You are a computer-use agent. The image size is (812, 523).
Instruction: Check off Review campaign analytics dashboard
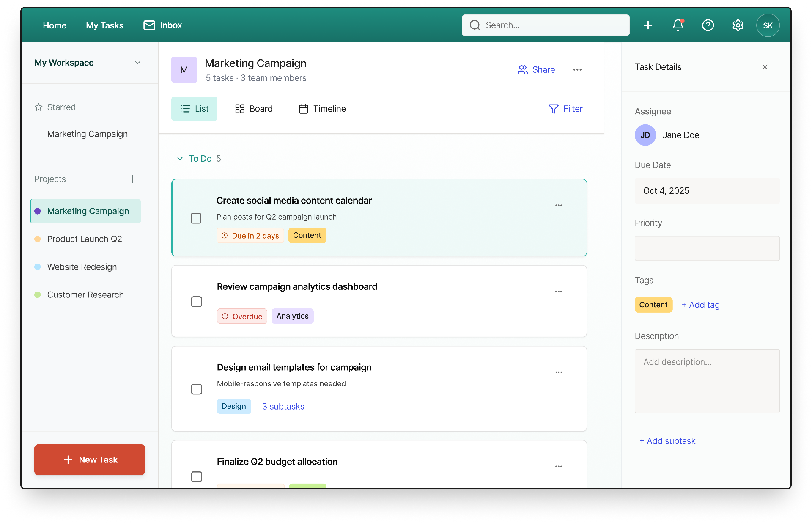(x=197, y=302)
